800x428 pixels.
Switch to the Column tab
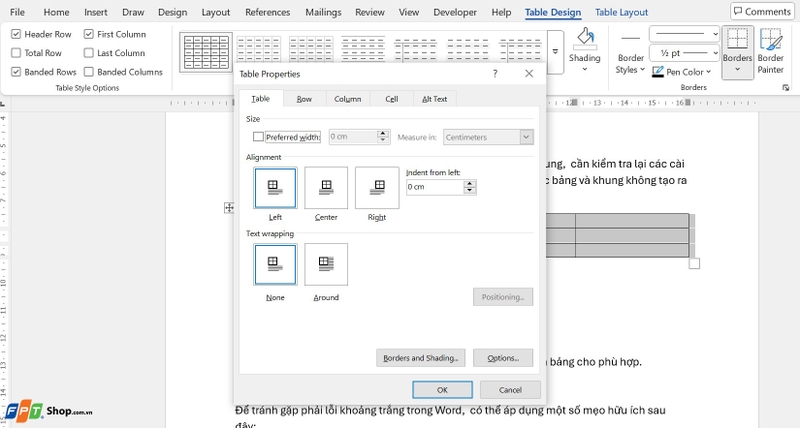pyautogui.click(x=347, y=99)
